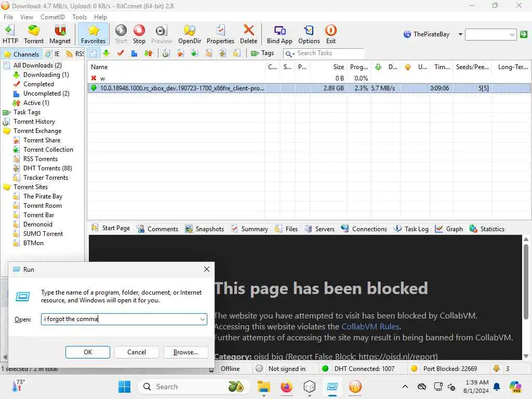Open BitComet Options

(x=309, y=34)
